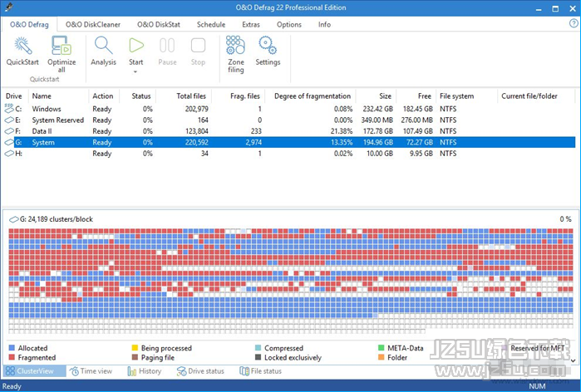
Task: Select the Windows drive row
Action: click(x=289, y=109)
